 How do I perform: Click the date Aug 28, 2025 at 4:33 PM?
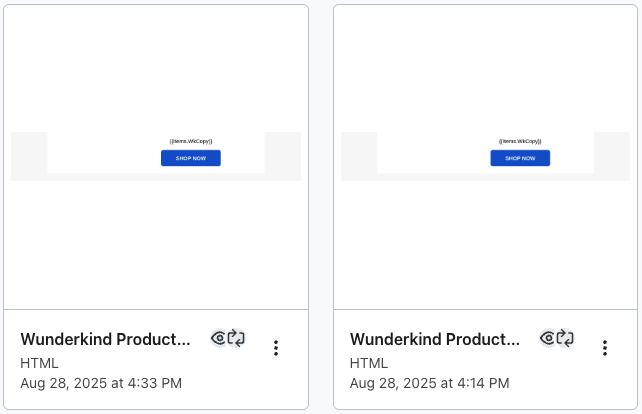(x=101, y=383)
